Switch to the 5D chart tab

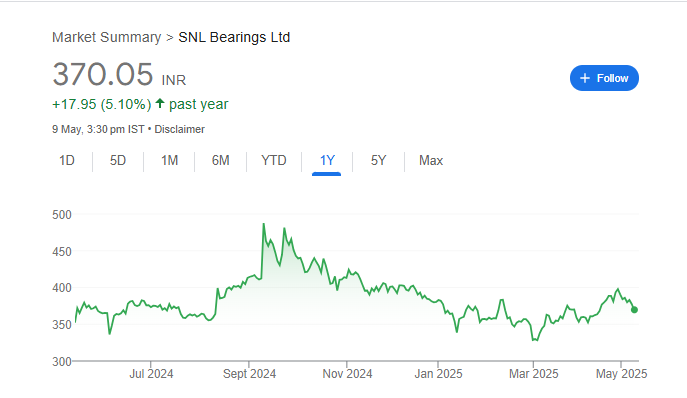pyautogui.click(x=118, y=160)
